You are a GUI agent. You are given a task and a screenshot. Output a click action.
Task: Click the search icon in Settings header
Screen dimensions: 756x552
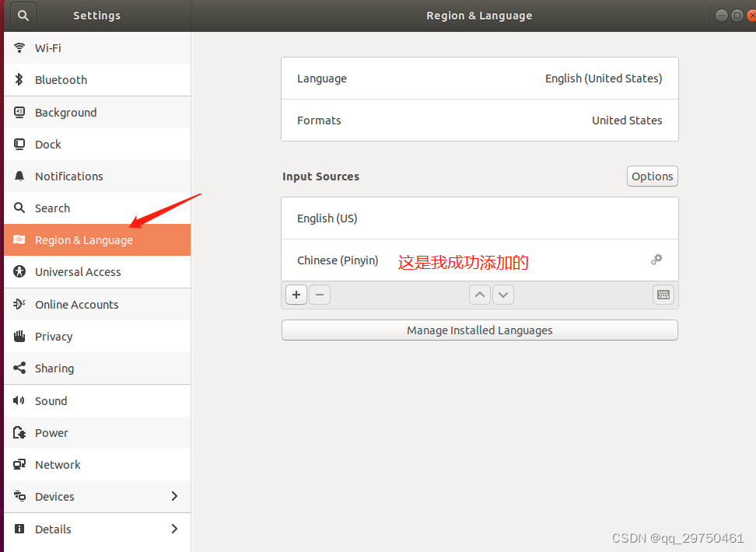[23, 16]
